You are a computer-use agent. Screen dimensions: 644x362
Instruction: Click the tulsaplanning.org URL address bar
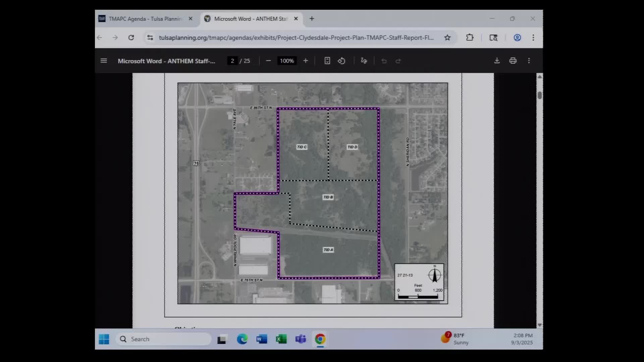[296, 38]
